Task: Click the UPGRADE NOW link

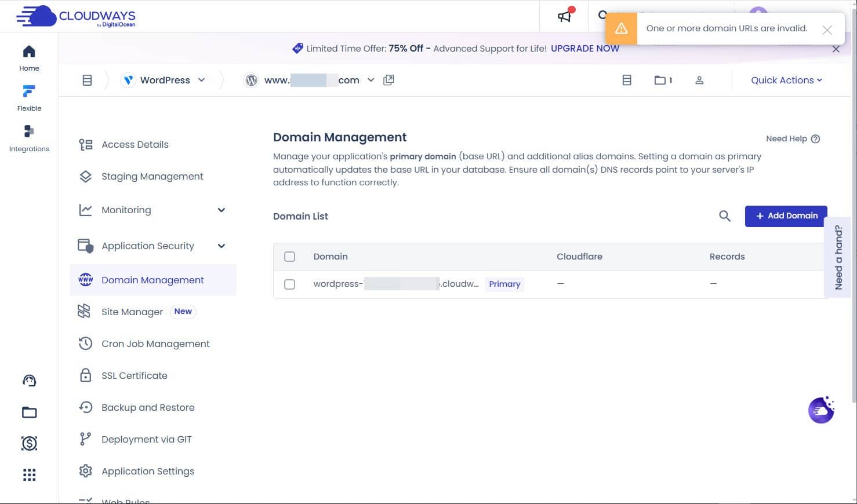Action: point(585,49)
